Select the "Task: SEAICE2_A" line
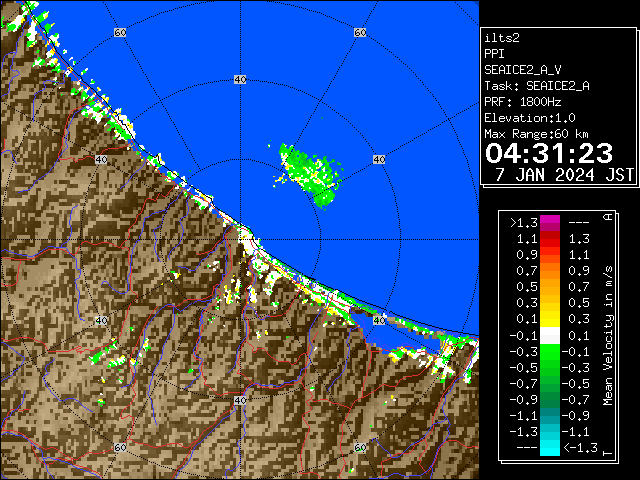Image resolution: width=640 pixels, height=480 pixels. (x=537, y=86)
